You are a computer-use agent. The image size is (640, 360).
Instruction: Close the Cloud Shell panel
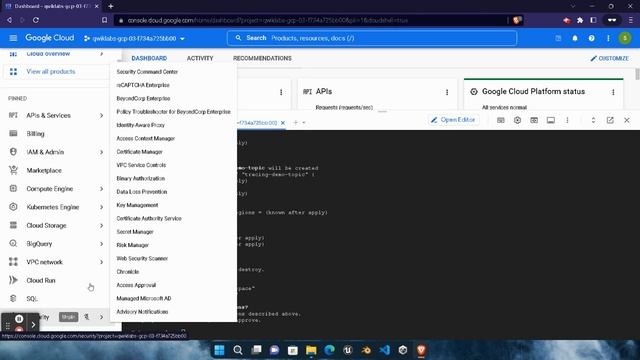click(x=627, y=120)
